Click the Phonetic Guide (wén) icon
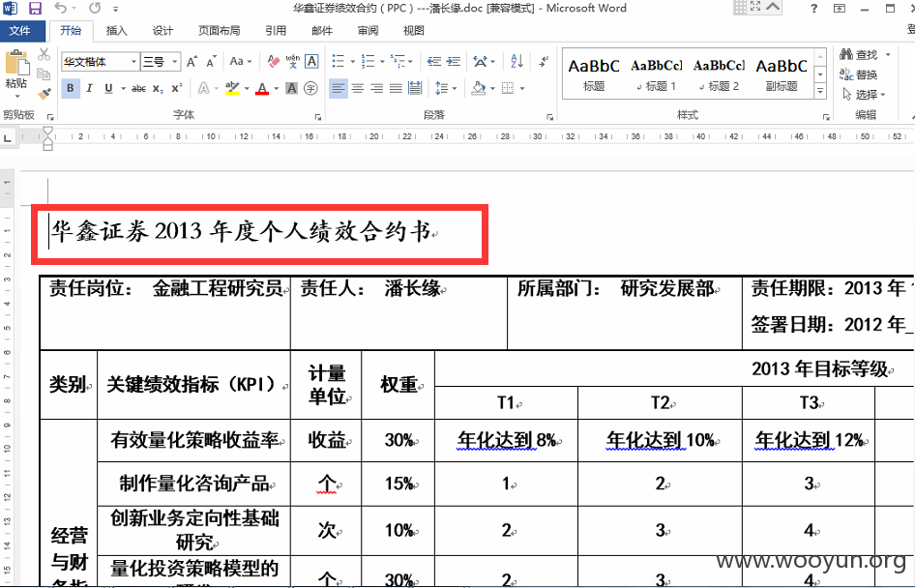 (292, 61)
